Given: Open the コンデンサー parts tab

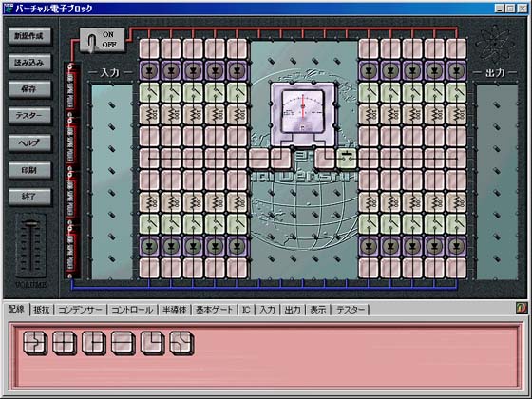Looking at the screenshot, I should (80, 310).
